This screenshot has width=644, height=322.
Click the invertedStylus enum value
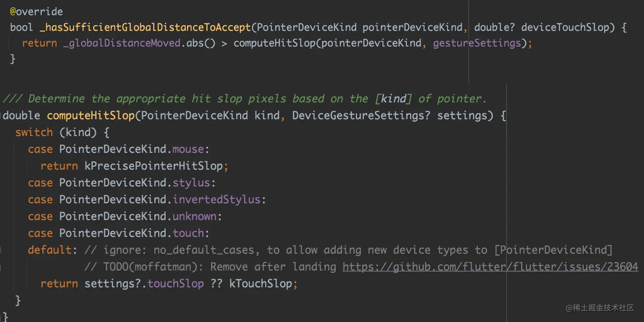216,200
